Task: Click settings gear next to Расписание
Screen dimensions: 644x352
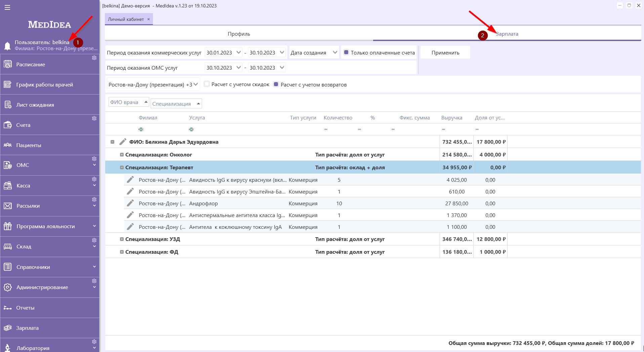Action: 94,58
